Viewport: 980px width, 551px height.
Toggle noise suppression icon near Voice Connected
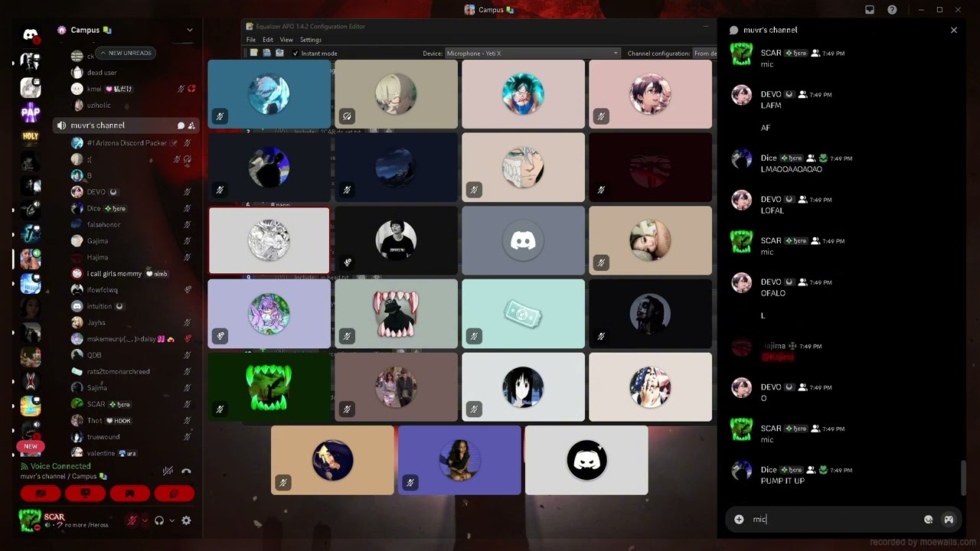pos(168,471)
